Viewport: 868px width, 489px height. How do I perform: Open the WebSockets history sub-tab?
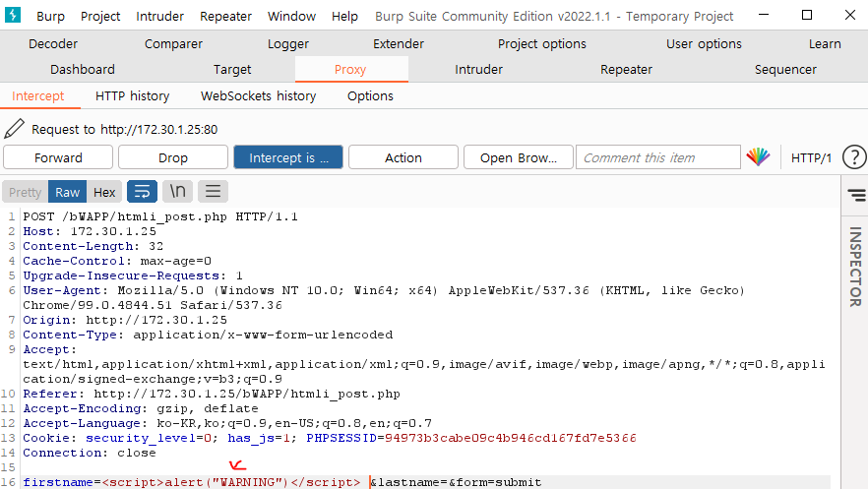(x=259, y=95)
